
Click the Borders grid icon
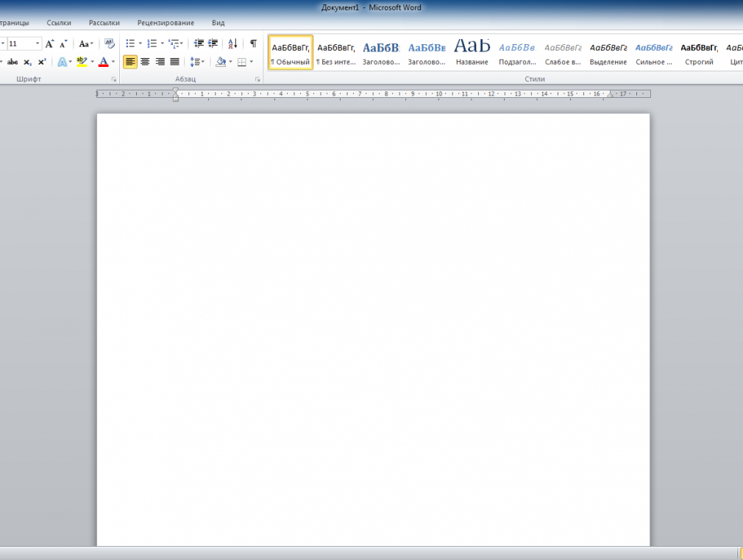pos(242,62)
